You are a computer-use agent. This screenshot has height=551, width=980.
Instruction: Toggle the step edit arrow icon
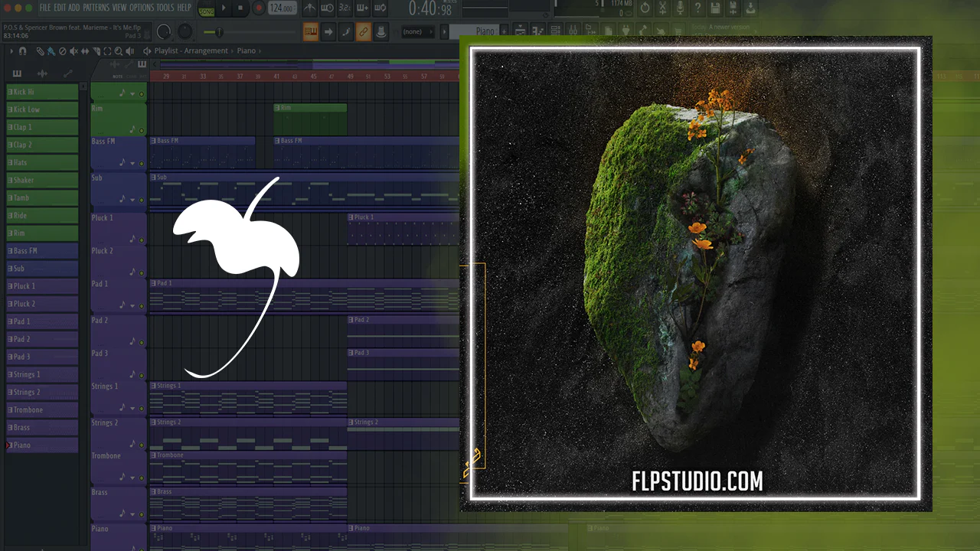328,32
